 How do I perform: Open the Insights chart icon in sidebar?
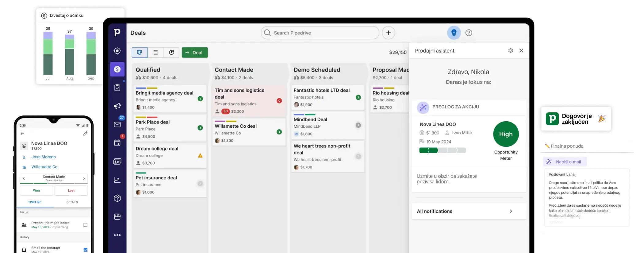pyautogui.click(x=117, y=180)
